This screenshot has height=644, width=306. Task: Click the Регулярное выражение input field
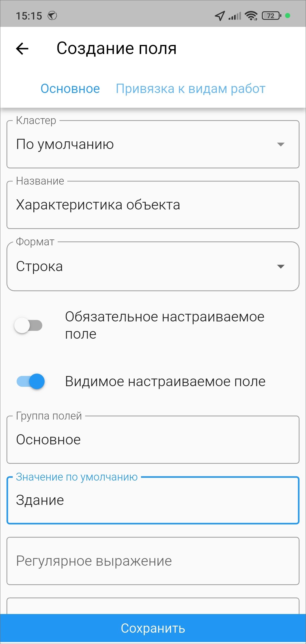pos(153,561)
